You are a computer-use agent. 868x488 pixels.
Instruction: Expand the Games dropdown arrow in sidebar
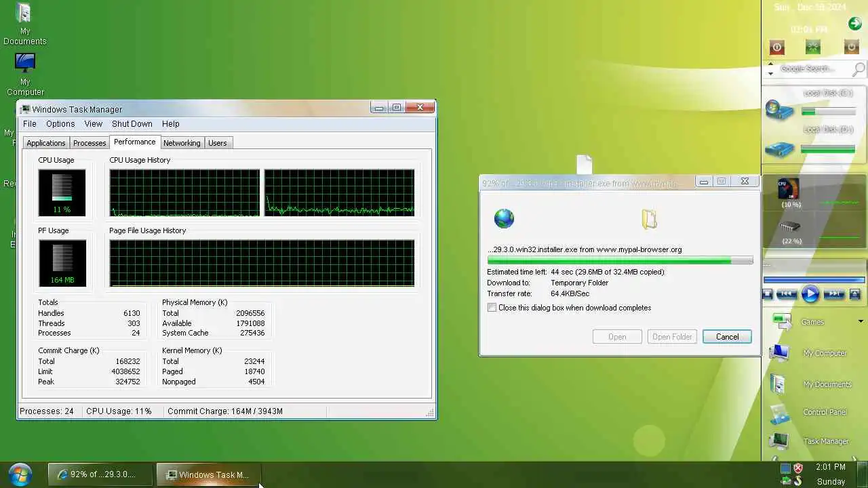861,321
